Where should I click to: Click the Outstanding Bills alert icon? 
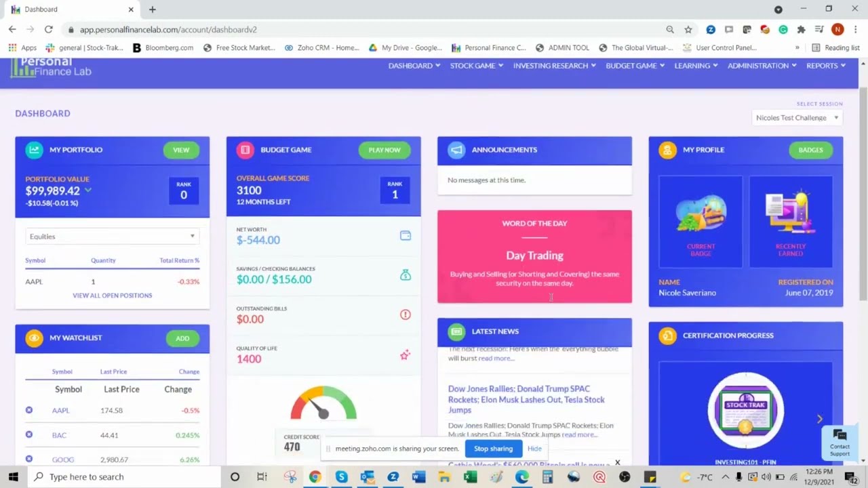tap(405, 314)
